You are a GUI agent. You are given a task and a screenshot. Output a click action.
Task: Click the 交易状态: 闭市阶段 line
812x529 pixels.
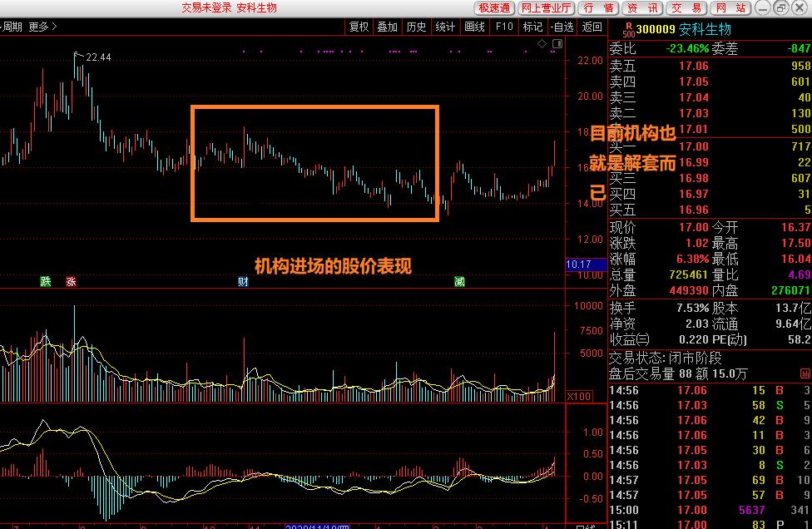[x=665, y=358]
